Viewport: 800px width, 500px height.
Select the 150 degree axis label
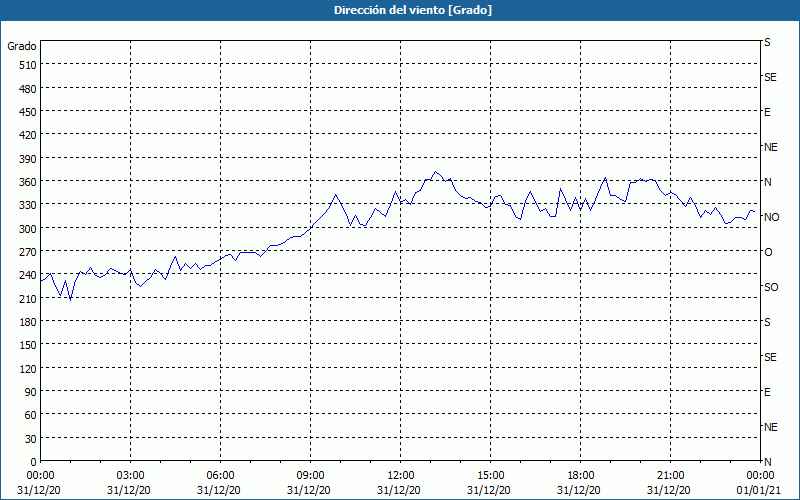click(29, 345)
